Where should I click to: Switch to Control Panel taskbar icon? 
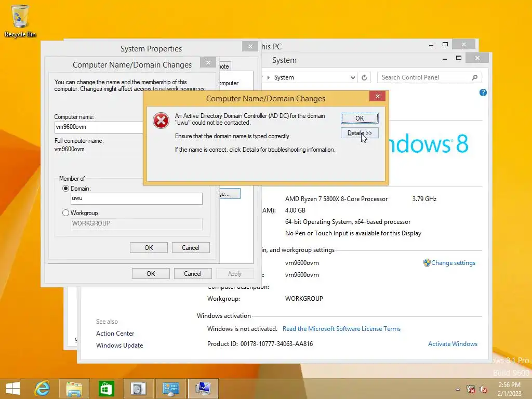(x=170, y=389)
